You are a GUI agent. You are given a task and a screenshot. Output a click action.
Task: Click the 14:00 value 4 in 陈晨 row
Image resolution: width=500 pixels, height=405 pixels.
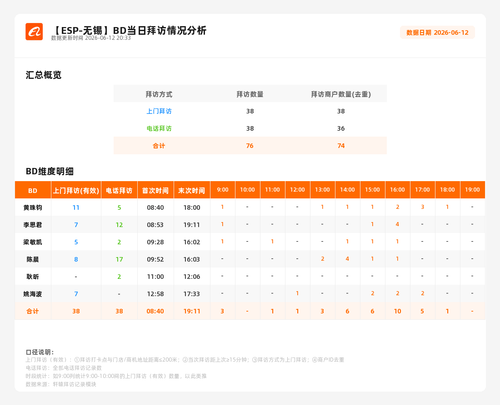coord(347,259)
